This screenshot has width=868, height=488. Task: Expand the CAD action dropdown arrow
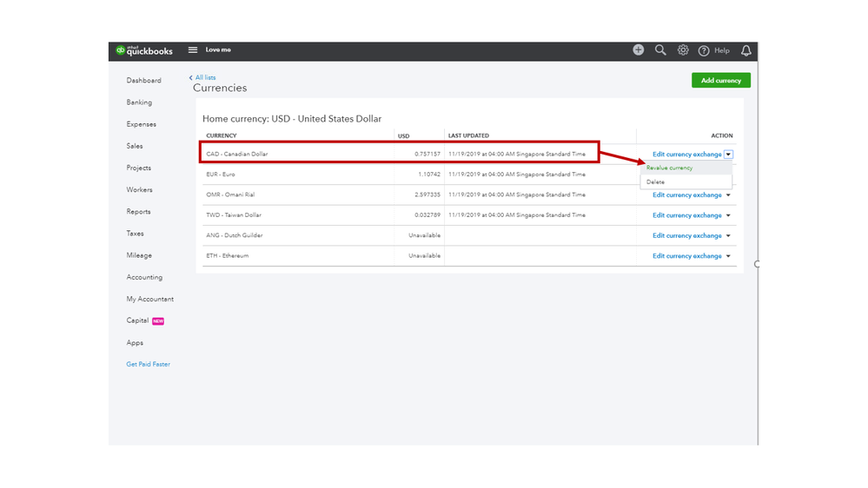pyautogui.click(x=729, y=155)
